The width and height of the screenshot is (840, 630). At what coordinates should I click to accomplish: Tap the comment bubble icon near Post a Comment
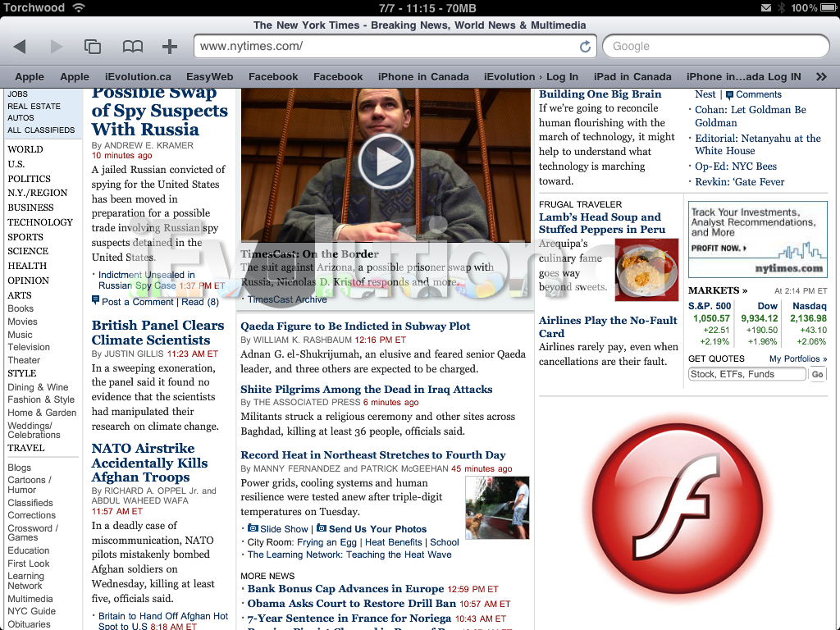tap(95, 300)
